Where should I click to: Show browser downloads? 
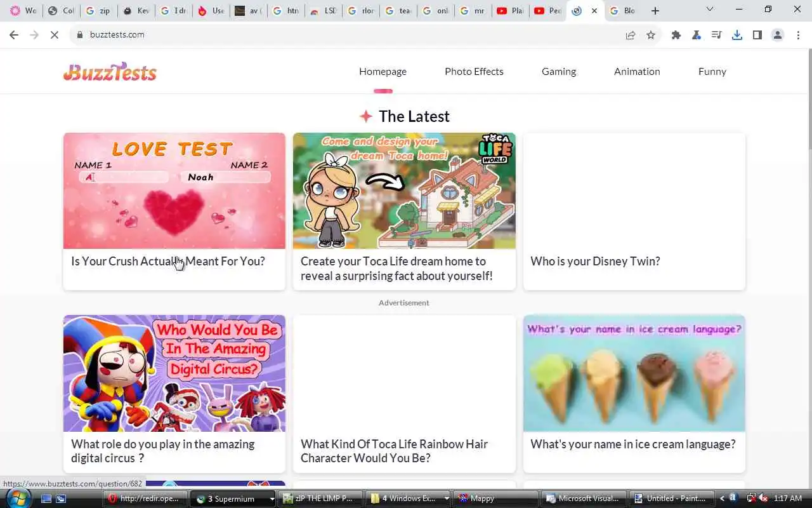tap(737, 35)
